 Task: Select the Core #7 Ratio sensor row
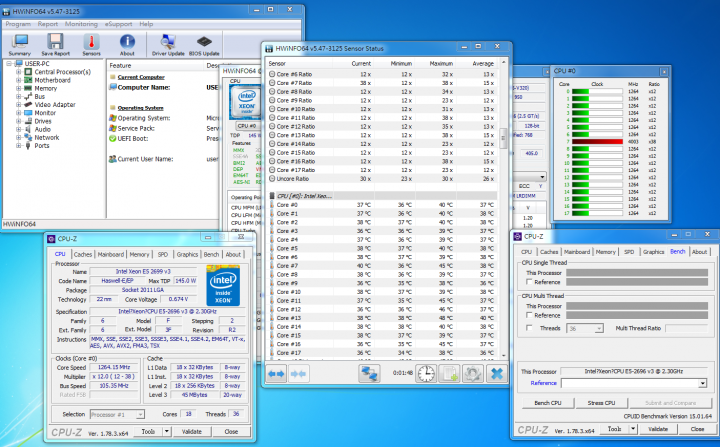tap(382, 83)
